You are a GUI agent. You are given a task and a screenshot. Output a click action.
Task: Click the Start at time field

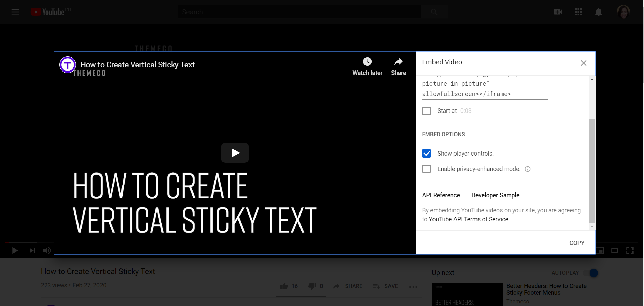(466, 111)
